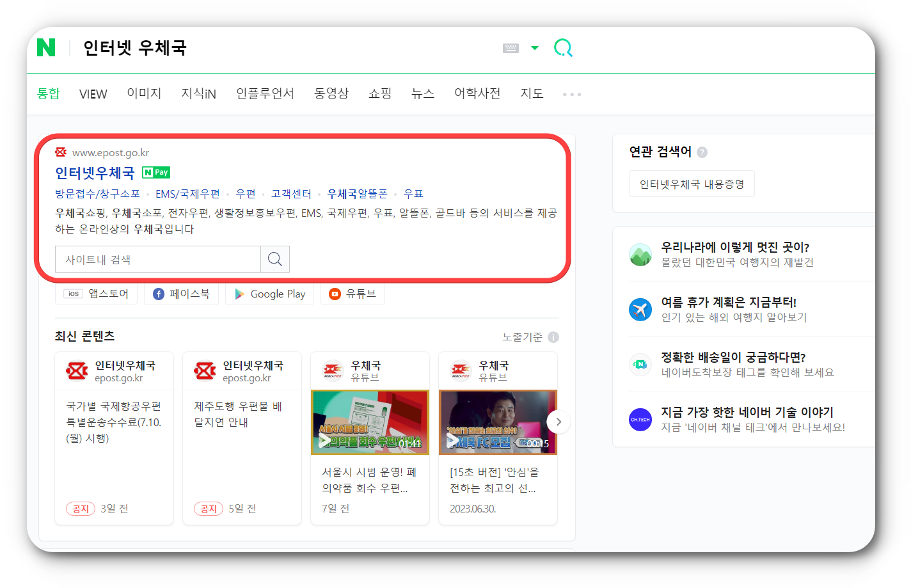Open the EMS/국제우편 link
911x588 pixels.
point(188,193)
